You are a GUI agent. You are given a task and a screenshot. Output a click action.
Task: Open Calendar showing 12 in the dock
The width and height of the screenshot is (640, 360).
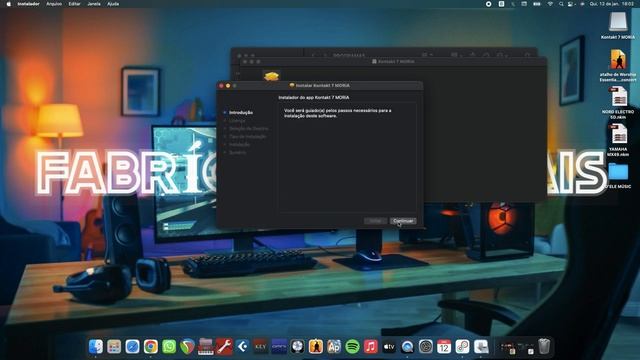tap(444, 347)
